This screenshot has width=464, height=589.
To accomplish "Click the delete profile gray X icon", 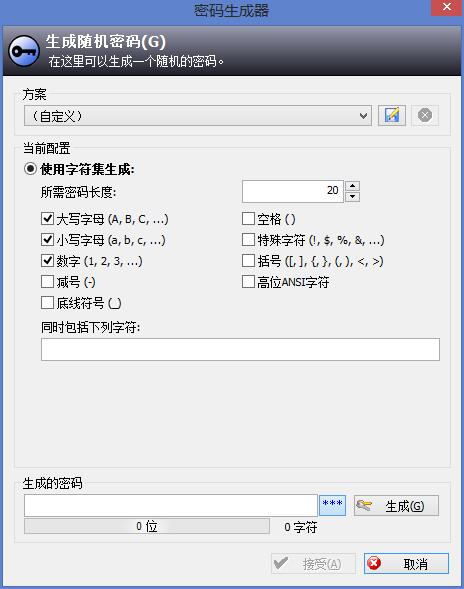I will point(425,115).
